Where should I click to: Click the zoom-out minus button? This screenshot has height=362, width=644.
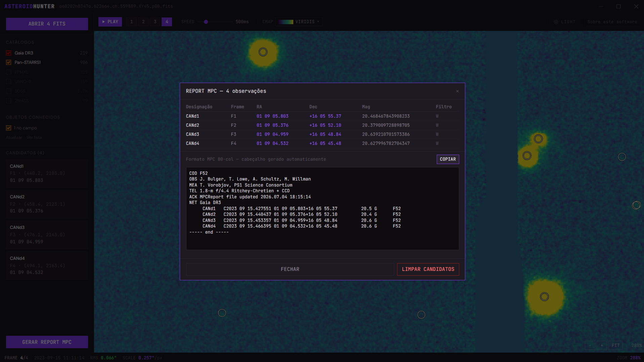click(x=590, y=345)
